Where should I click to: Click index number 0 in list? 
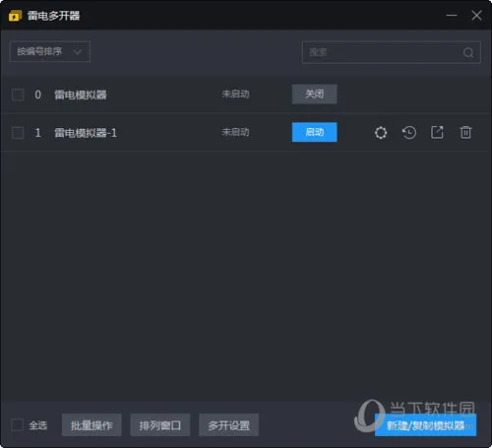37,95
